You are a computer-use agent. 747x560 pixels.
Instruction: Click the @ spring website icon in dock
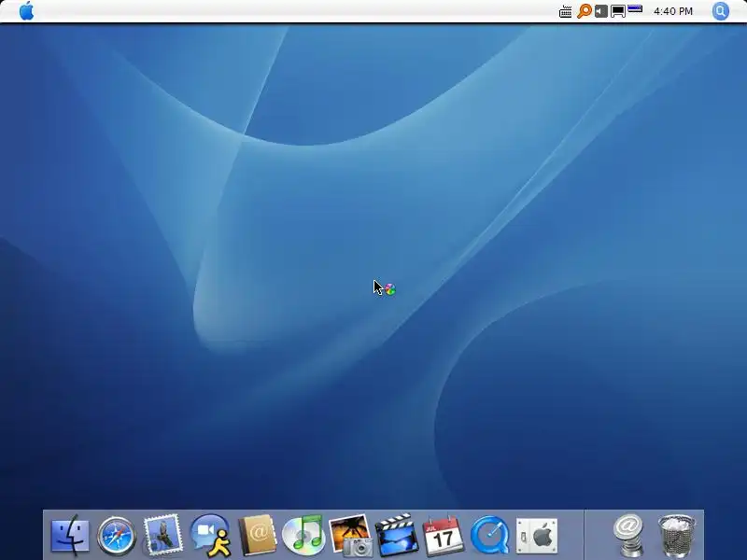pyautogui.click(x=628, y=534)
